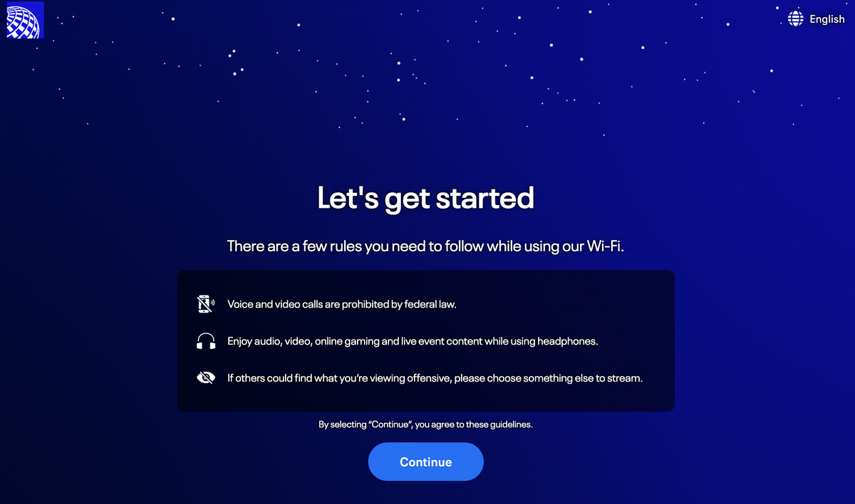Click the word "Wi-Fi" in the subheading
Image resolution: width=855 pixels, height=504 pixels.
click(x=605, y=247)
